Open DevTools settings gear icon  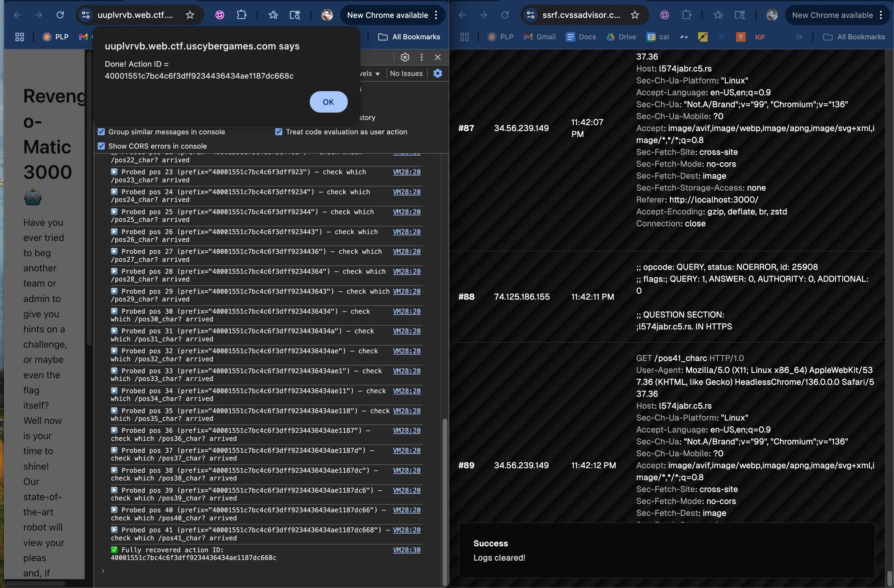404,57
